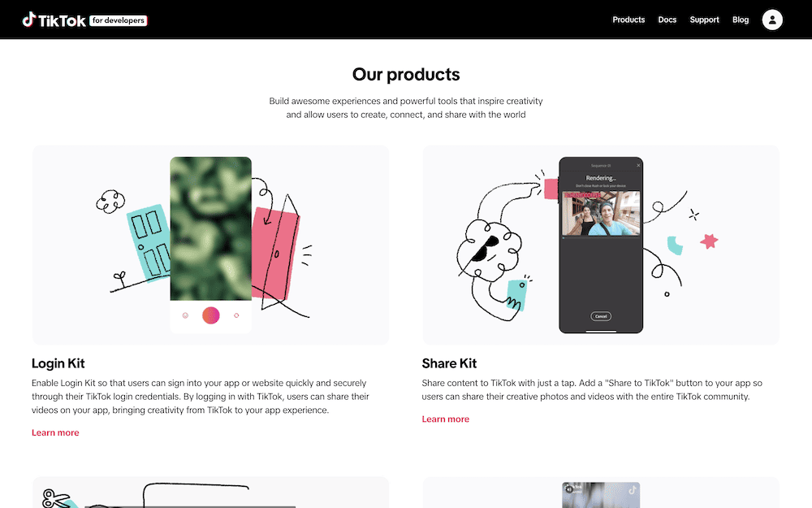
Task: Switch to the Docs section
Action: click(x=667, y=20)
